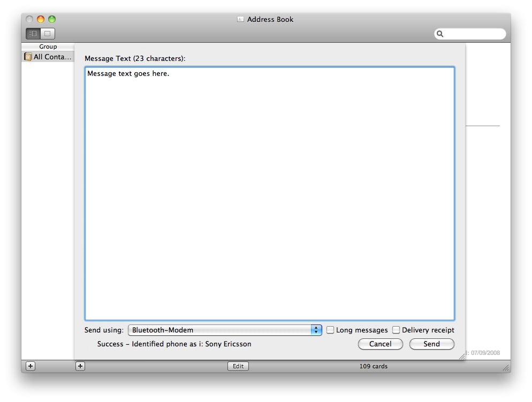532x402 pixels.
Task: Click the Message Text character count label
Action: pos(135,58)
